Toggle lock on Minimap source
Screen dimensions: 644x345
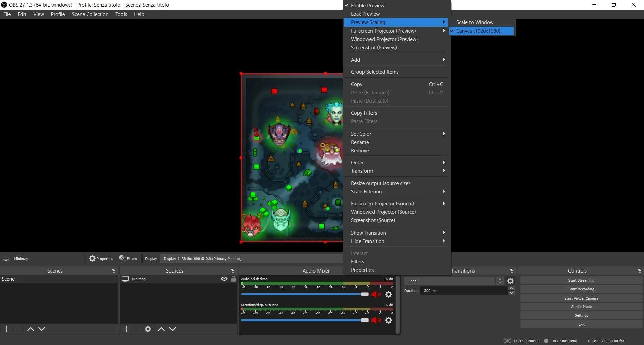pyautogui.click(x=234, y=279)
